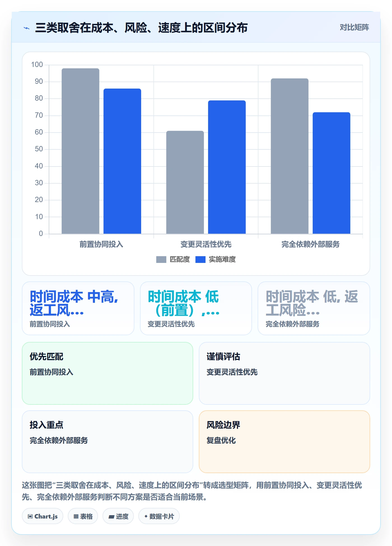Click the 完全依赖外部服务 x-axis label

(311, 244)
